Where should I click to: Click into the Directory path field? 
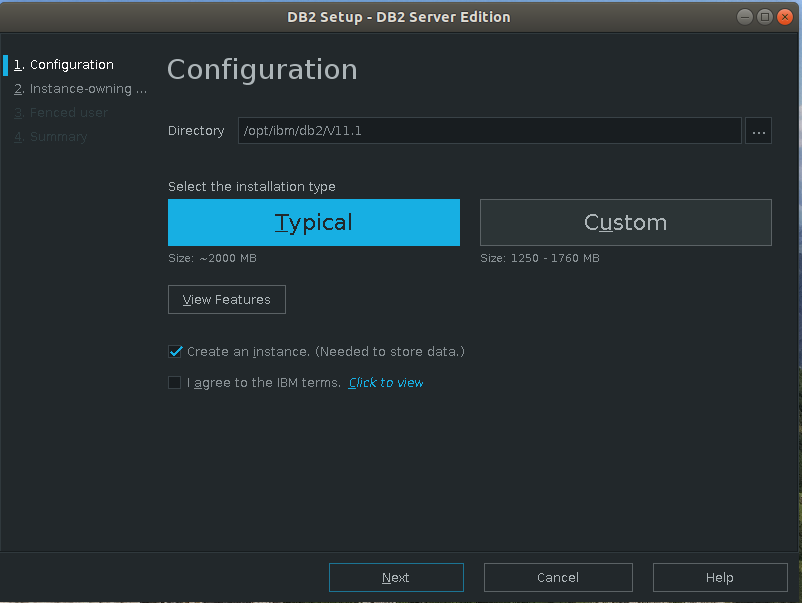[489, 131]
